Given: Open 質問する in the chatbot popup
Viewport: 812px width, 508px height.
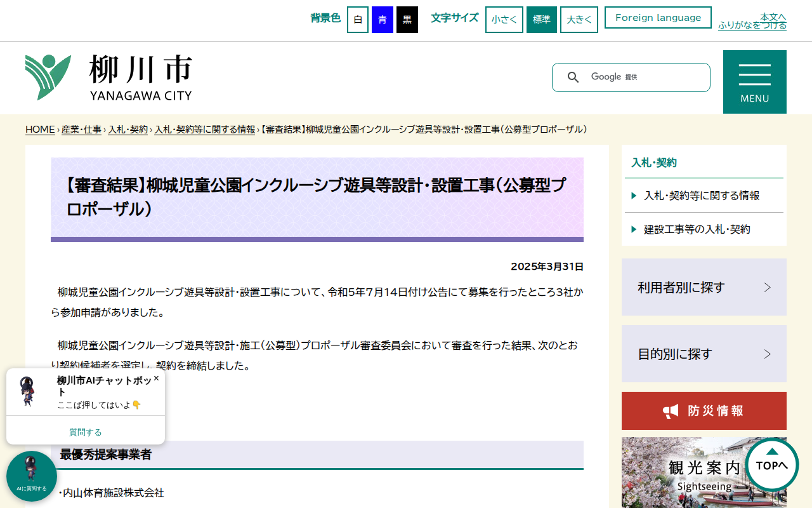Looking at the screenshot, I should (x=85, y=432).
